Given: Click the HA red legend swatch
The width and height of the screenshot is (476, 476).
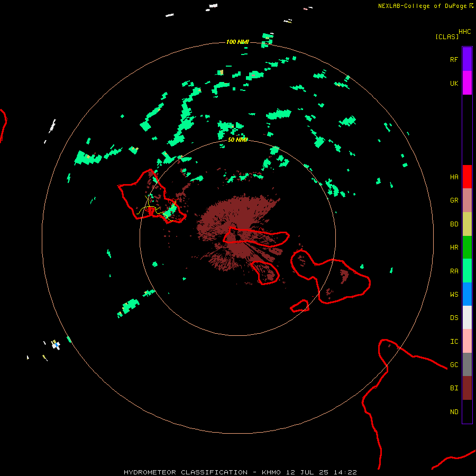Looking at the screenshot, I should tap(467, 177).
